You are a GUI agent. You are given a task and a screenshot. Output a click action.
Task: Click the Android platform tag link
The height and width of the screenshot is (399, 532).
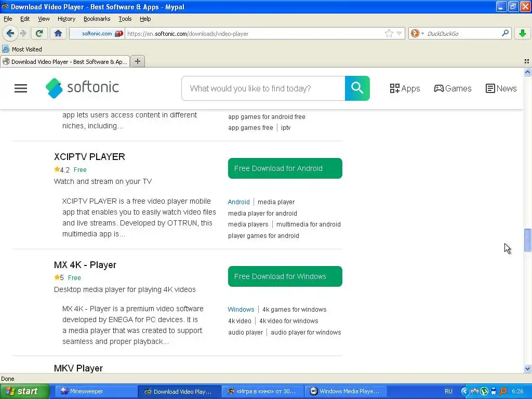(238, 202)
